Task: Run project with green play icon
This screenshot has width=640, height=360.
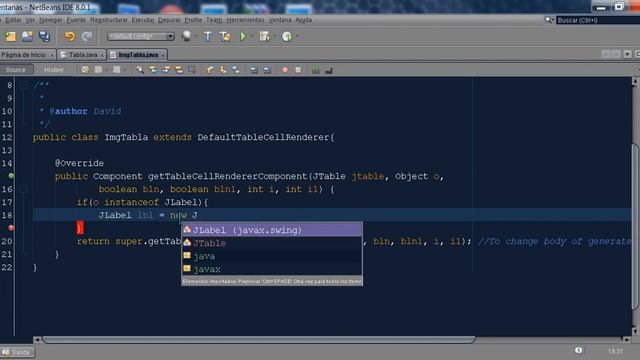Action: pos(243,37)
